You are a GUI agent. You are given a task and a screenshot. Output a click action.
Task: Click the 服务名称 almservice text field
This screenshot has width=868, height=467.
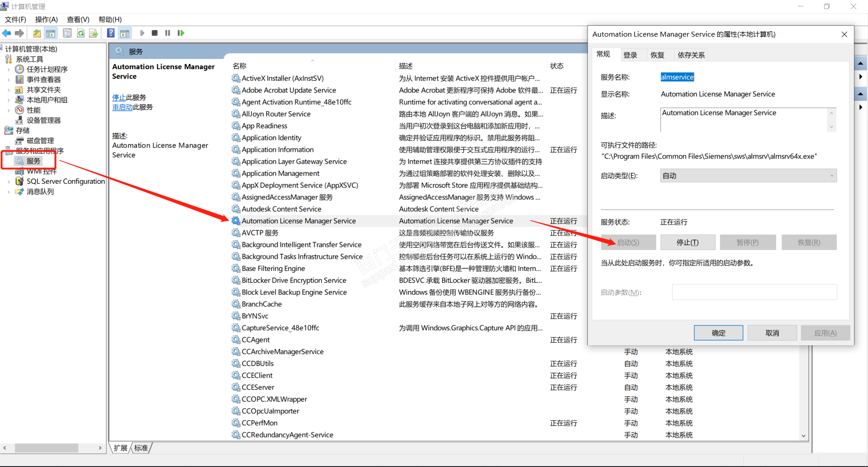pos(677,77)
